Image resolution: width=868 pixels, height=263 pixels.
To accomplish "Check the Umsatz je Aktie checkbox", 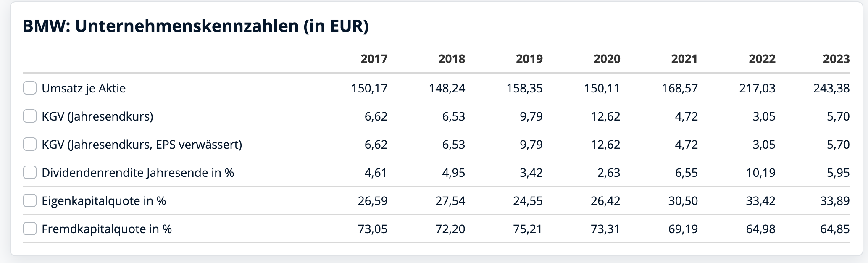I will [x=30, y=88].
